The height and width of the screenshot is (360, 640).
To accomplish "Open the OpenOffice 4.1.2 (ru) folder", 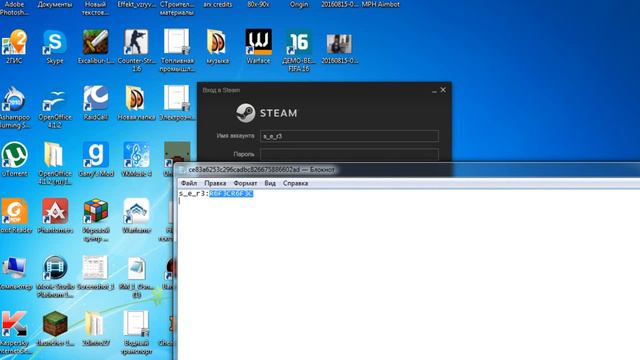I will tap(54, 155).
